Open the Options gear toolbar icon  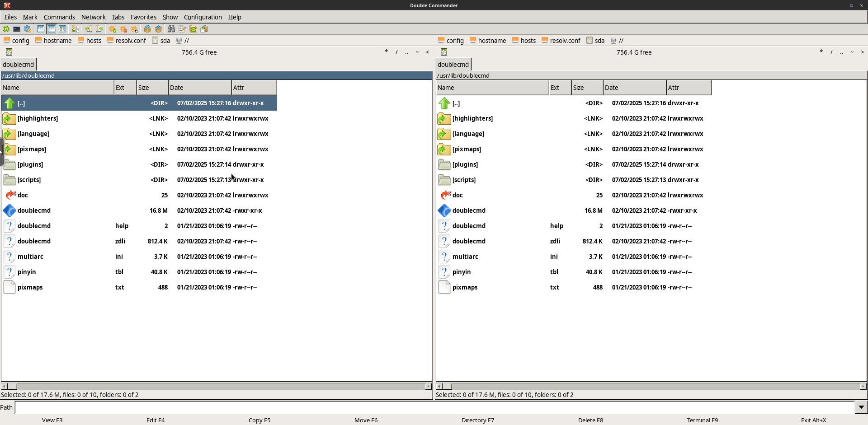pyautogui.click(x=28, y=29)
